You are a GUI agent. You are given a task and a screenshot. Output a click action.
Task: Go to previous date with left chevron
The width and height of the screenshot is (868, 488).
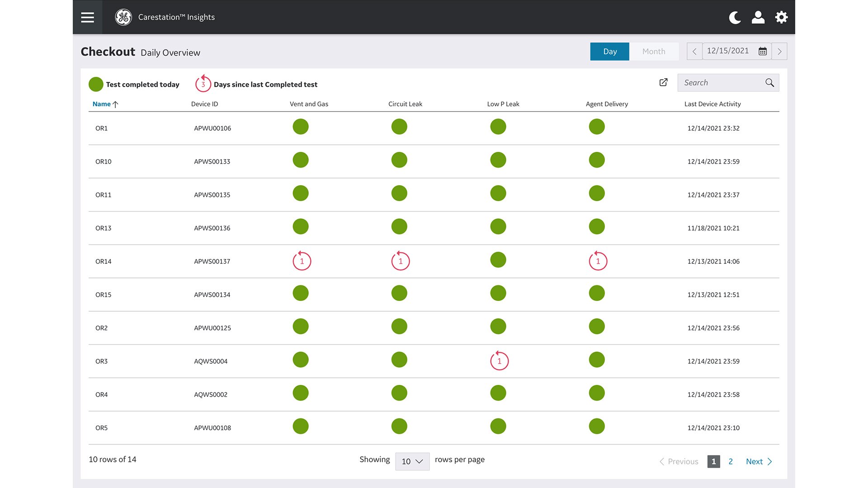694,52
